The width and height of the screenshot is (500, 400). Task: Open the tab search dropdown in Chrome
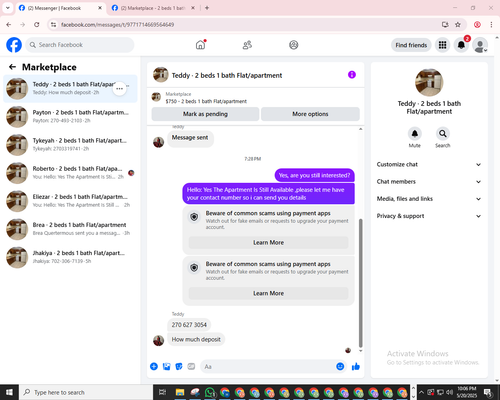[8, 8]
